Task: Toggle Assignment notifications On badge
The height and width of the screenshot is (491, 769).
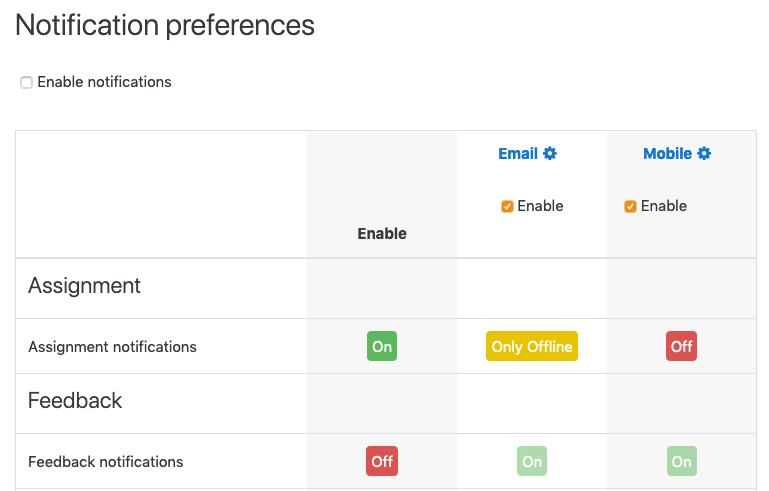Action: pos(382,346)
